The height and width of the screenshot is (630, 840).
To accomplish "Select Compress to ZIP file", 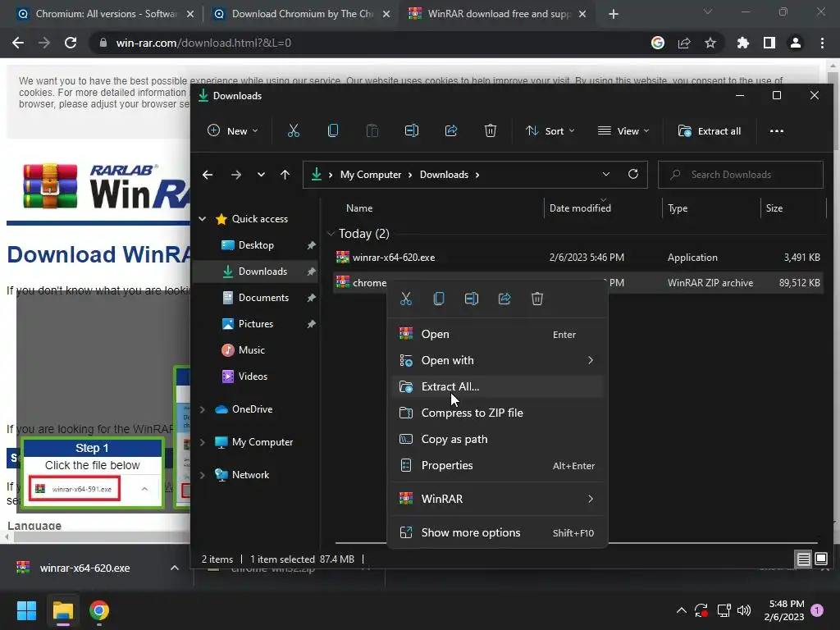I will tap(498, 413).
